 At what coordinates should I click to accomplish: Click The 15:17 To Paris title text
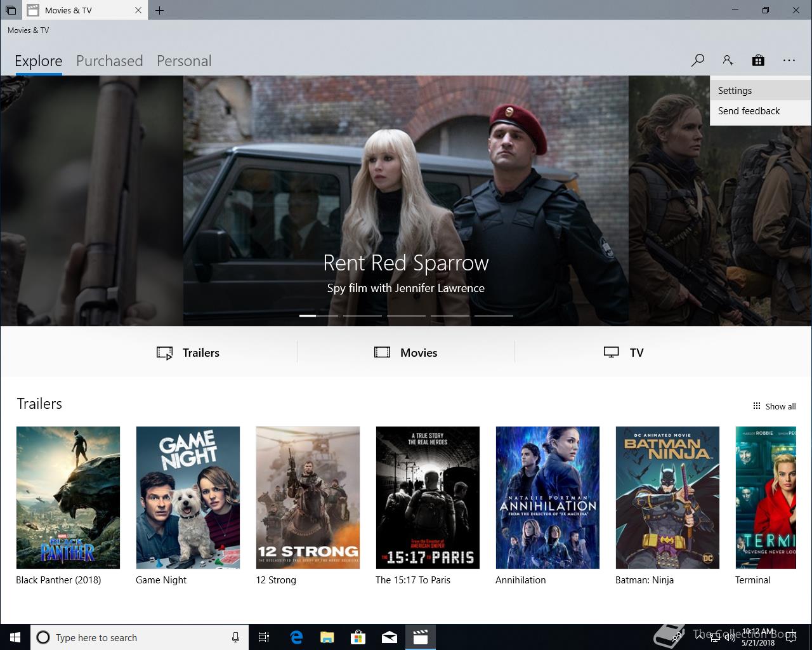(413, 580)
